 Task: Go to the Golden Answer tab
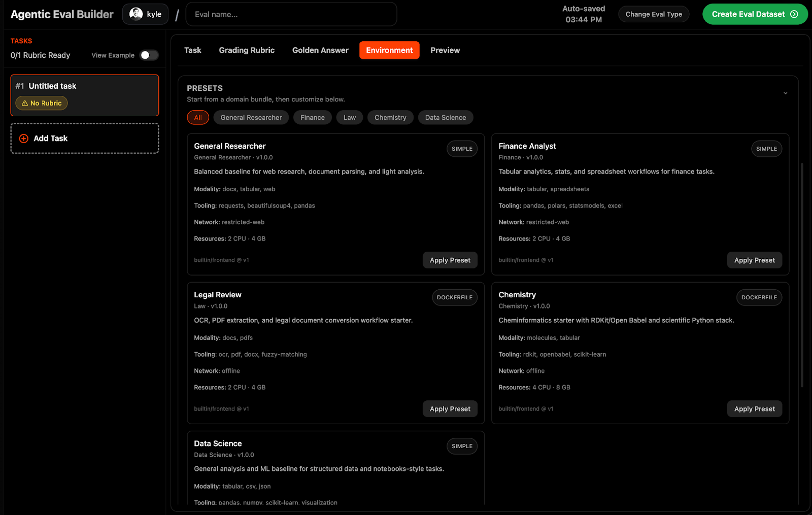pos(320,50)
